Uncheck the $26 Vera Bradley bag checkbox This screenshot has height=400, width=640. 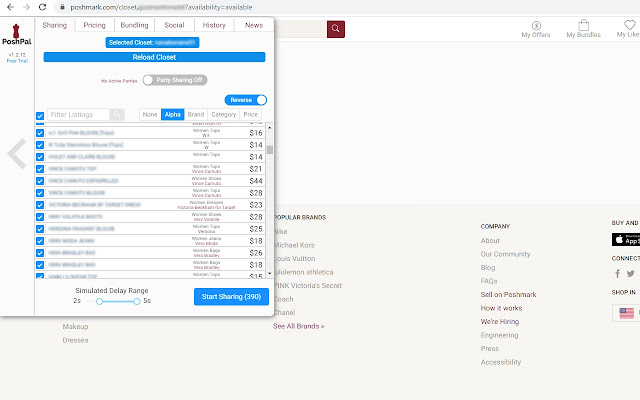(x=40, y=253)
